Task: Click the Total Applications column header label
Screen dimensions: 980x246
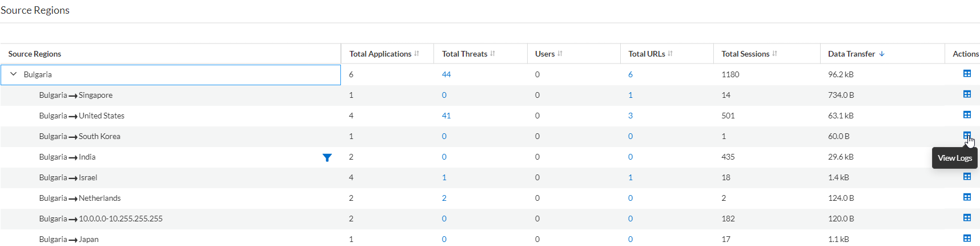Action: 380,54
